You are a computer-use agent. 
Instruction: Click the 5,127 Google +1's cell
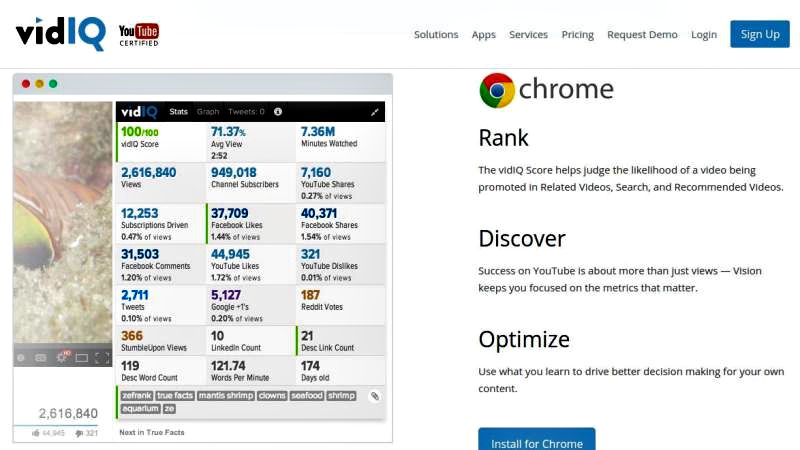(x=251, y=306)
